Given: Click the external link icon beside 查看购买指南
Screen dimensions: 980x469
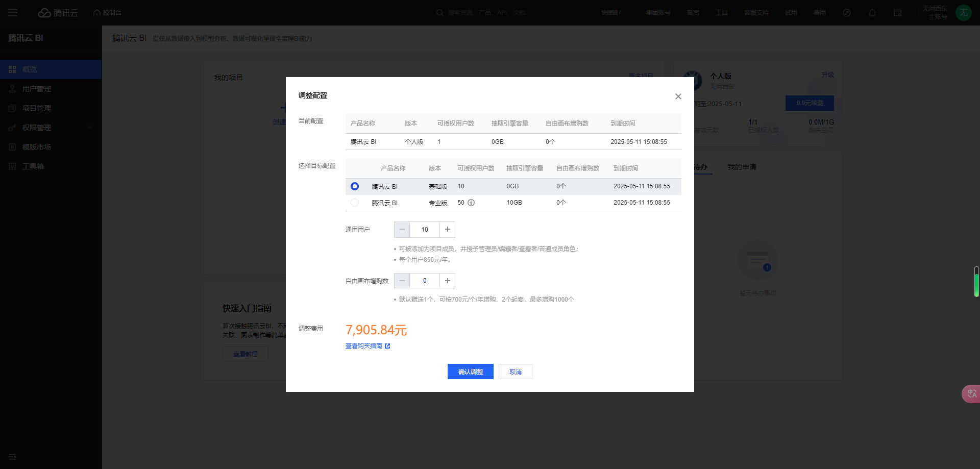Looking at the screenshot, I should pos(387,346).
